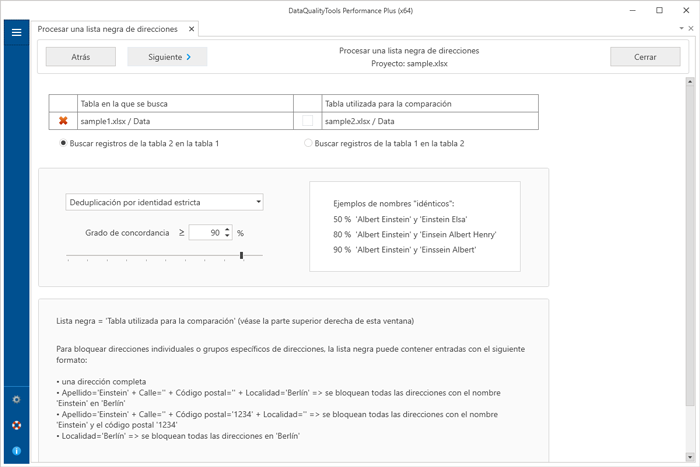Increase concordancia percentage with up arrow

coord(227,229)
